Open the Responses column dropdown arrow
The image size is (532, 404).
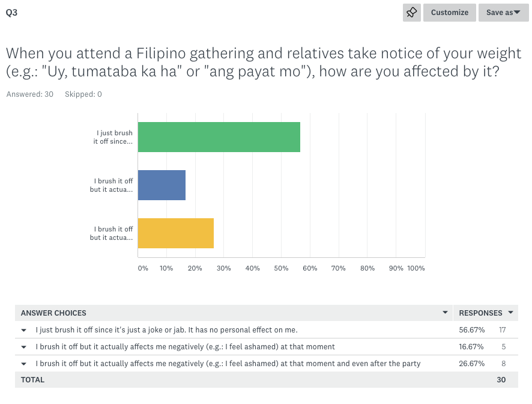pos(510,312)
